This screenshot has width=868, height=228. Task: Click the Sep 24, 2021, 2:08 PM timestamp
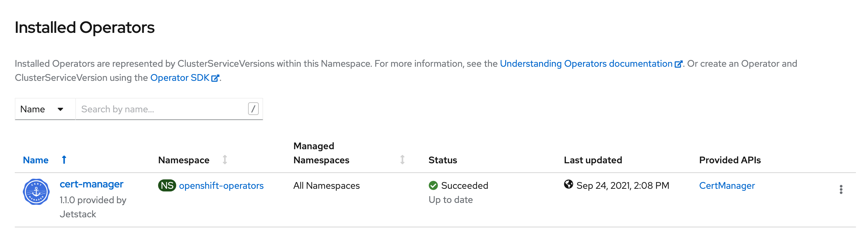pyautogui.click(x=623, y=185)
